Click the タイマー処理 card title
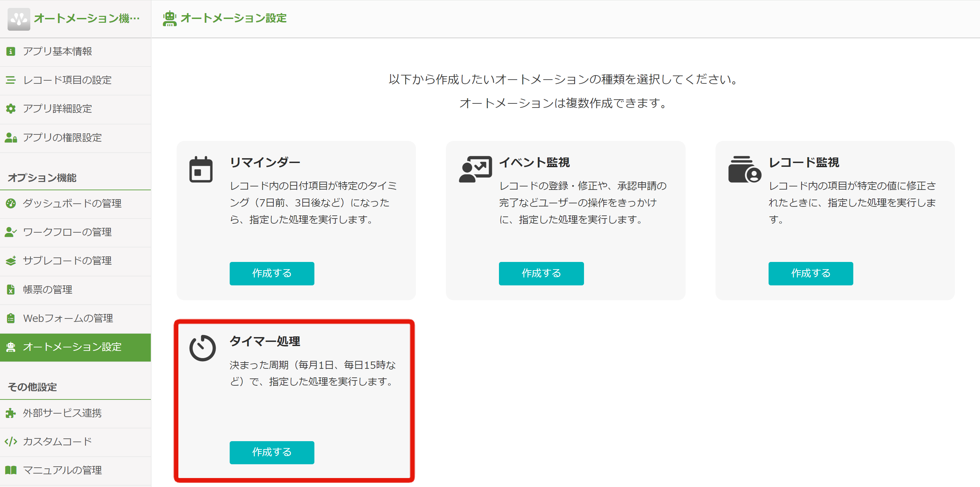 [x=265, y=341]
